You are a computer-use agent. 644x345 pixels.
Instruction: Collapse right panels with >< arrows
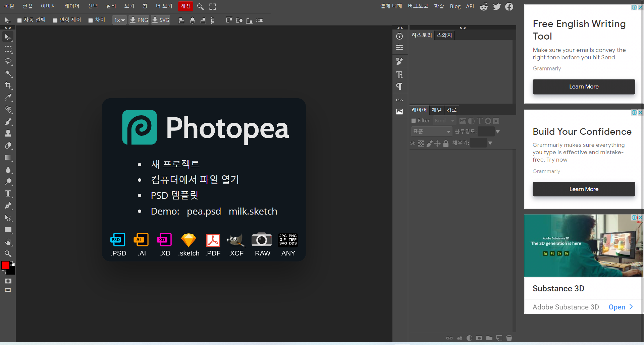463,28
